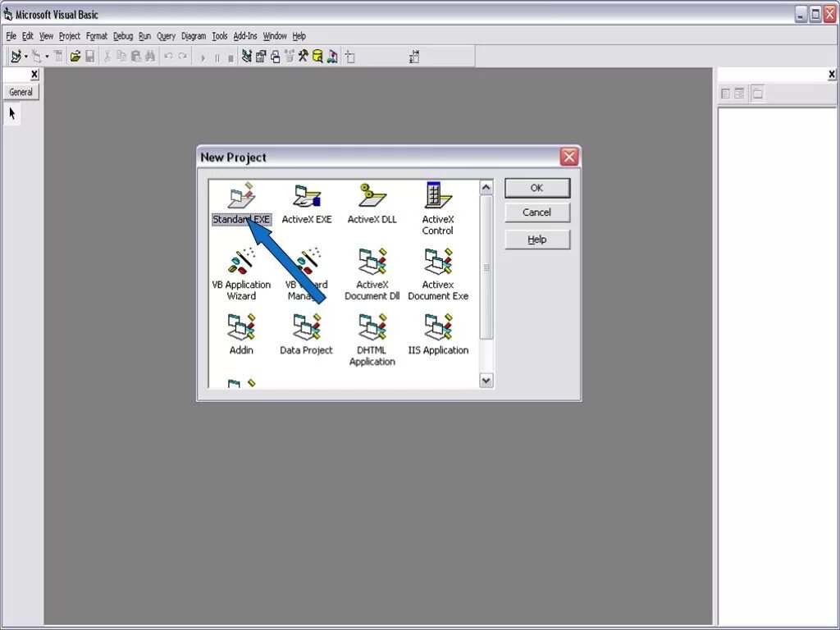Click Add Standard EXE Project toolbar icon
840x630 pixels.
(16, 57)
